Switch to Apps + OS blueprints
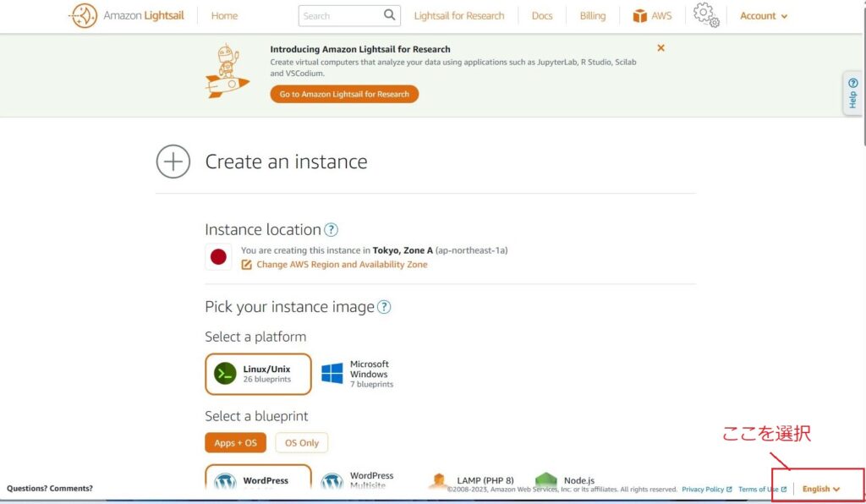866x504 pixels. tap(235, 443)
